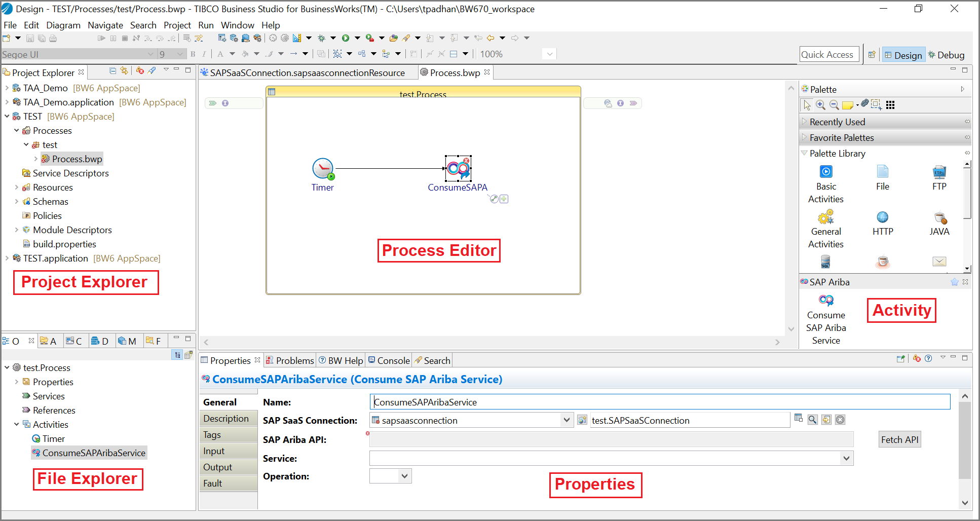Screen dimensions: 980x521
Task: Click the Debug bug toolbar icon
Action: pyautogui.click(x=321, y=38)
